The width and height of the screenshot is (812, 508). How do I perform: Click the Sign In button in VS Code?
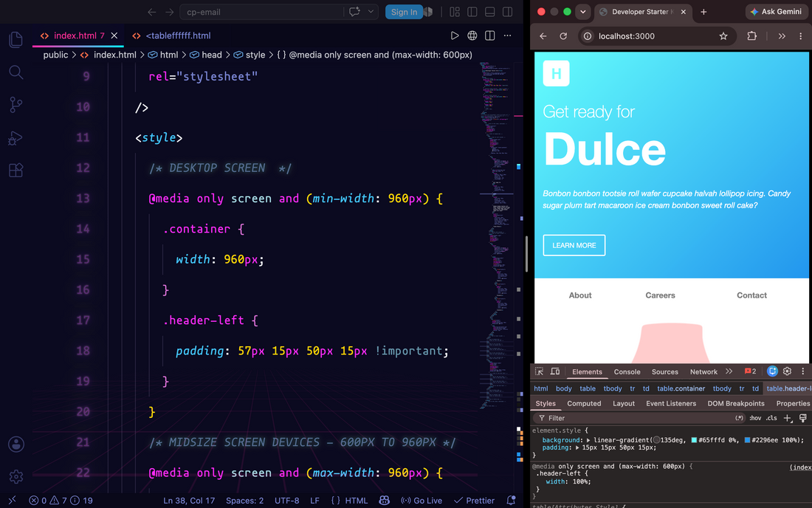coord(404,12)
